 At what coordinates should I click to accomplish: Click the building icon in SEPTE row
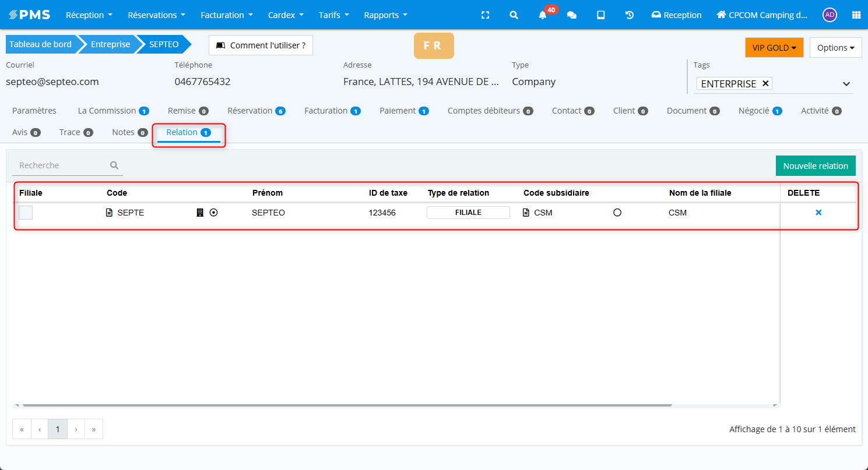tap(200, 213)
